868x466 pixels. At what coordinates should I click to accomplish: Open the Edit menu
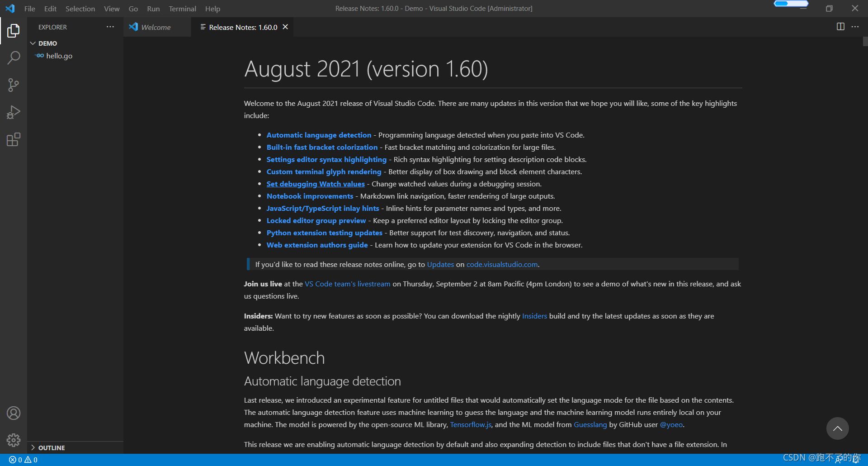50,9
